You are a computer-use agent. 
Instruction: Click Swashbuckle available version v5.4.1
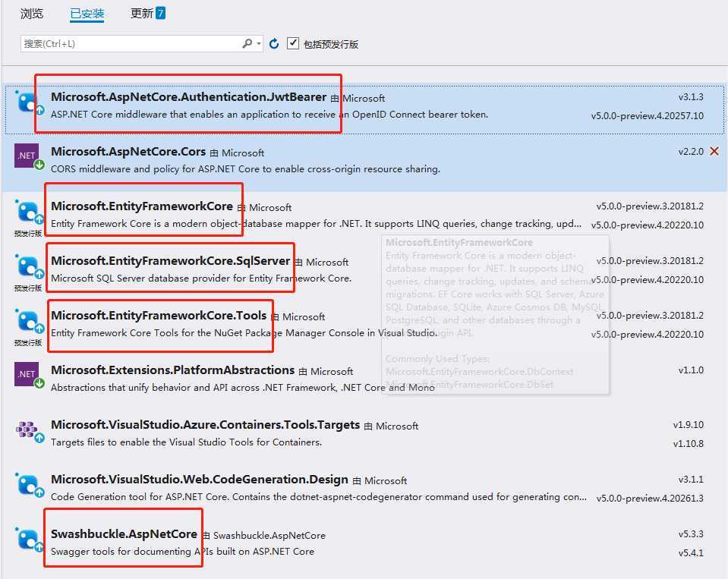691,553
